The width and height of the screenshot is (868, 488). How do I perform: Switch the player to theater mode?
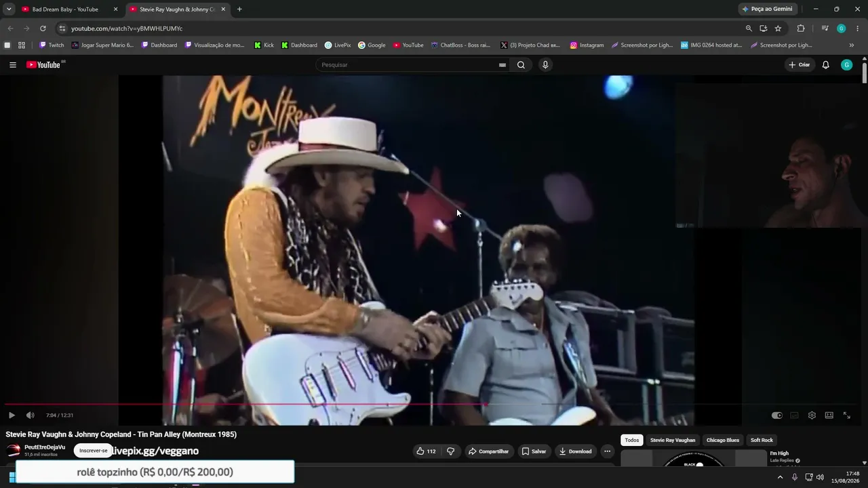pos(829,415)
